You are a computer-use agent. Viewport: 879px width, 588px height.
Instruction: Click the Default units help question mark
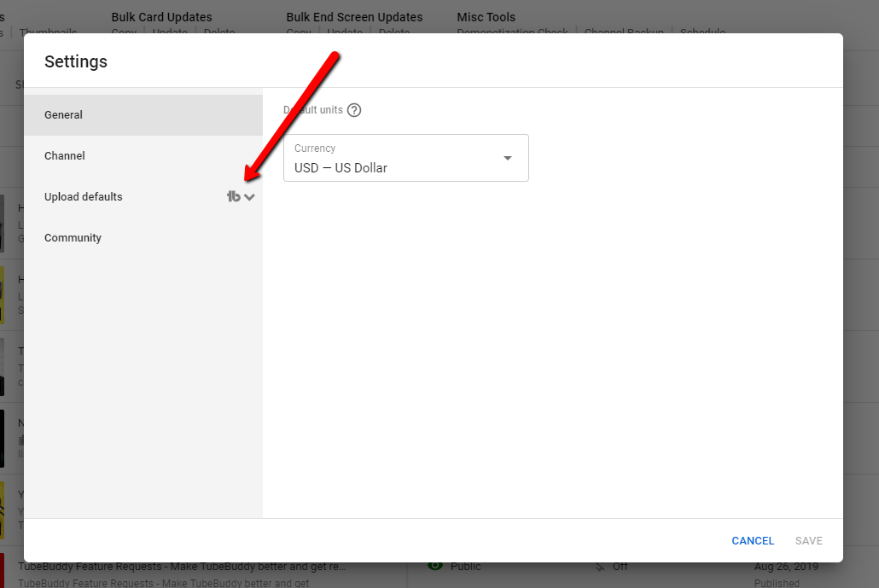tap(354, 110)
